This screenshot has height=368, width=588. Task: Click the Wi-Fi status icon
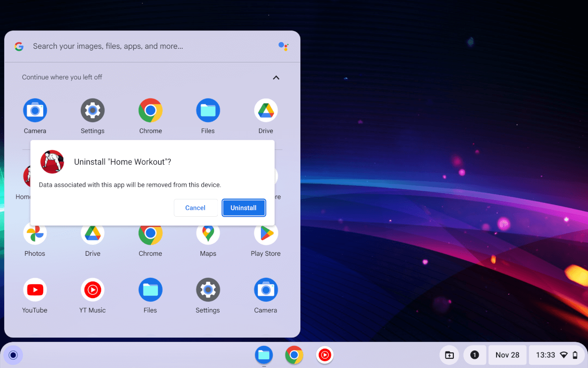(x=564, y=355)
